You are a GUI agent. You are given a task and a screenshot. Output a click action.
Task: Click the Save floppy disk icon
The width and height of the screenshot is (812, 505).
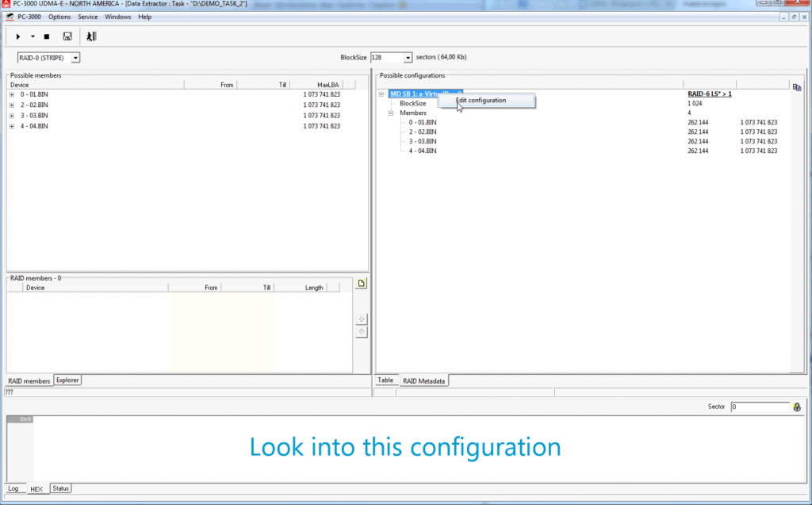(x=67, y=36)
